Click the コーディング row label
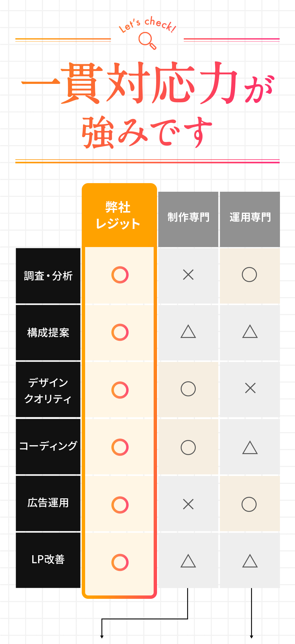Image resolution: width=295 pixels, height=644 pixels. click(x=48, y=446)
